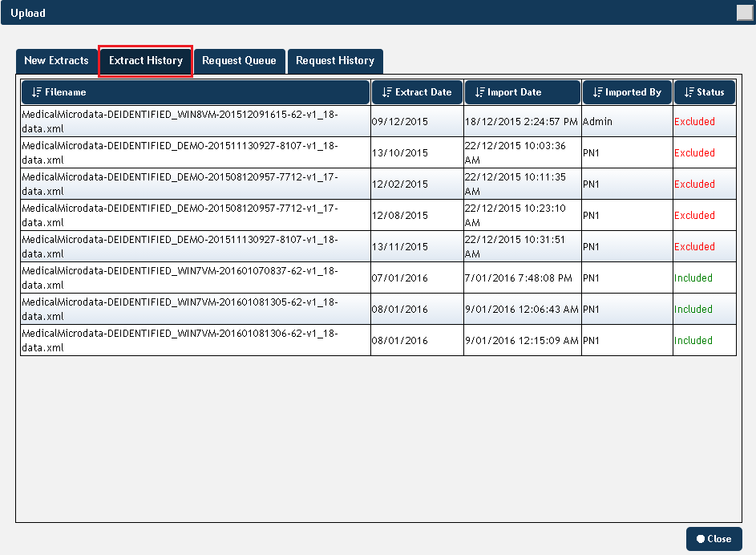Click extract date 09/12/2015

[400, 122]
